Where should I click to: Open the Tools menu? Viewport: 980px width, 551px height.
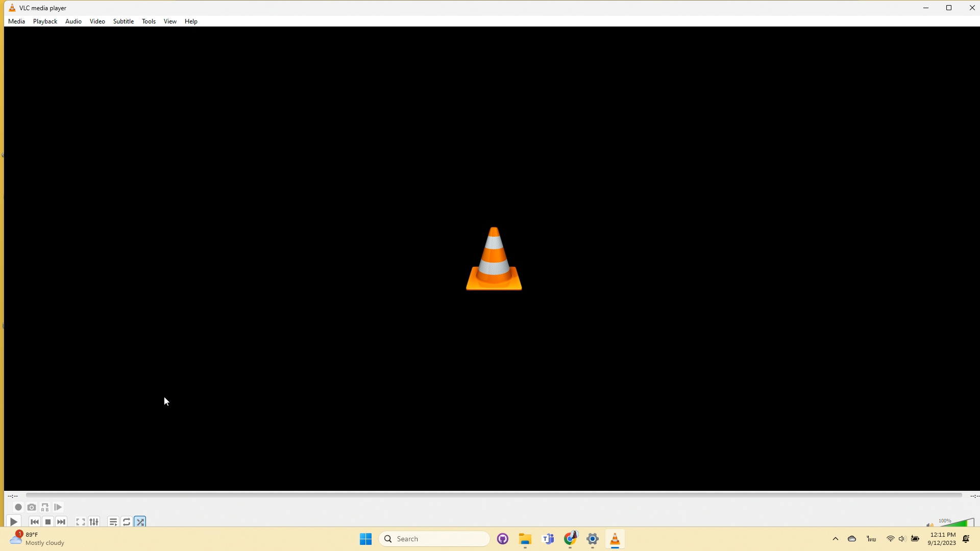coord(149,21)
